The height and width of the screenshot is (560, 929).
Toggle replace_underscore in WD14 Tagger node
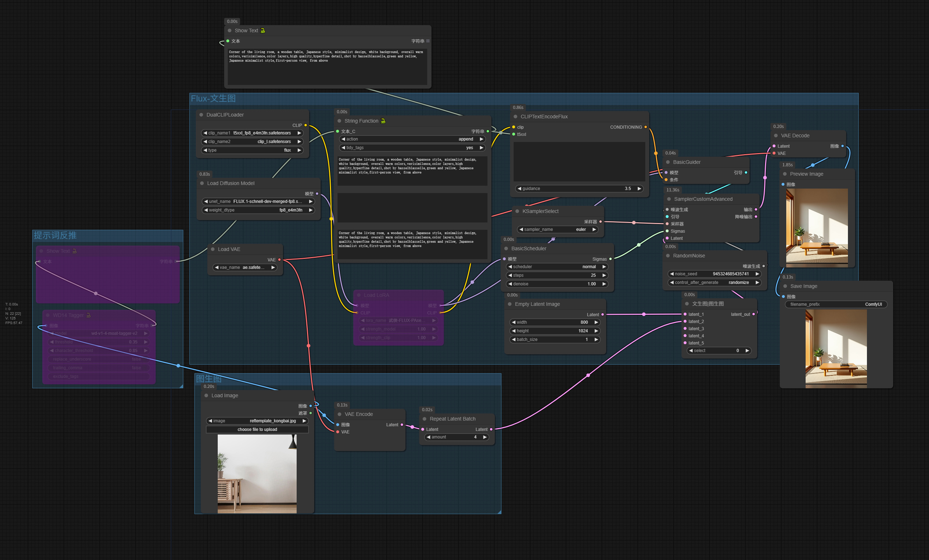(x=98, y=359)
